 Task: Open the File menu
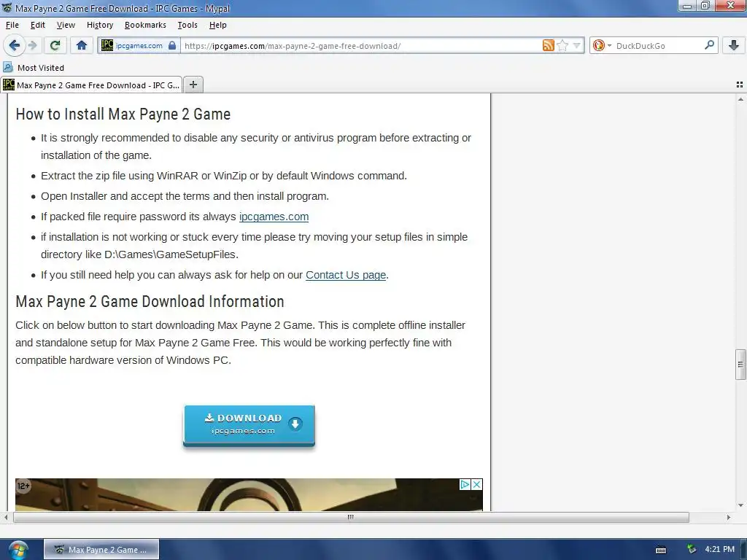pyautogui.click(x=12, y=25)
